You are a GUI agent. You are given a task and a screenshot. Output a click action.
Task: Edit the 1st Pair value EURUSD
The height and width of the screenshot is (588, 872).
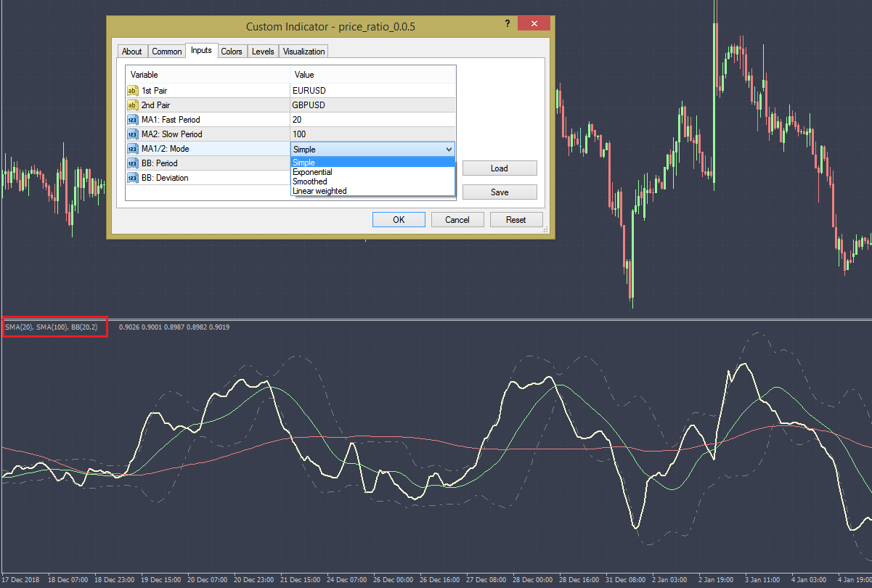point(372,91)
